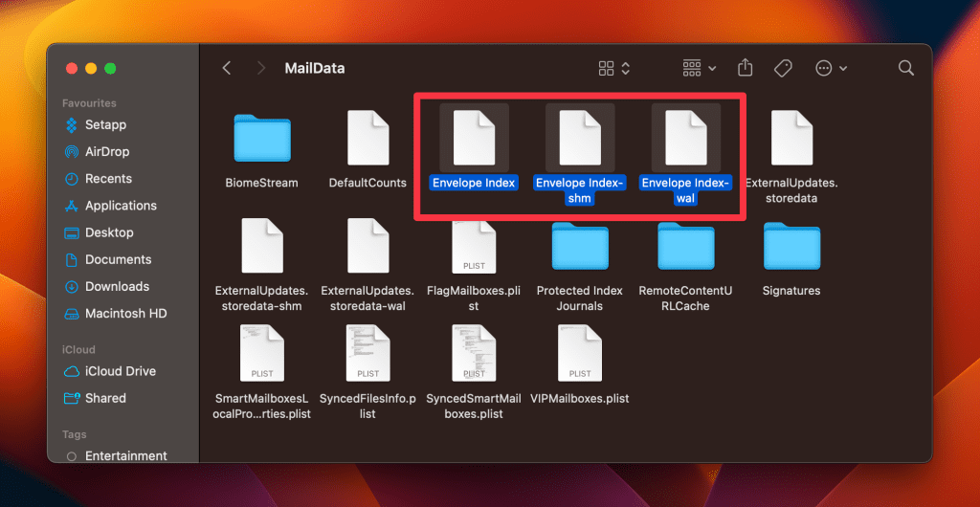Open the More actions ellipsis menu
980x507 pixels.
click(x=832, y=68)
